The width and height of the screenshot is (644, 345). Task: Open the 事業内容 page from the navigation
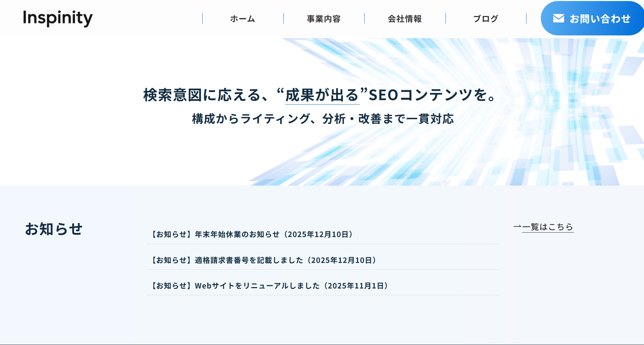[324, 19]
